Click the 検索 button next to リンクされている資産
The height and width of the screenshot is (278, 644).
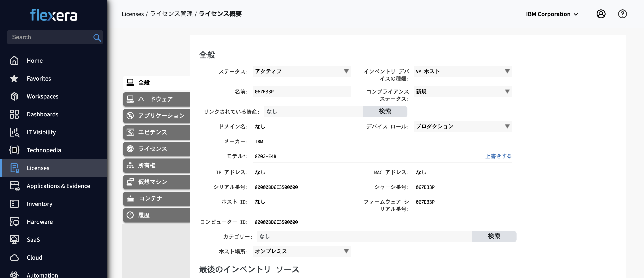[x=385, y=112]
